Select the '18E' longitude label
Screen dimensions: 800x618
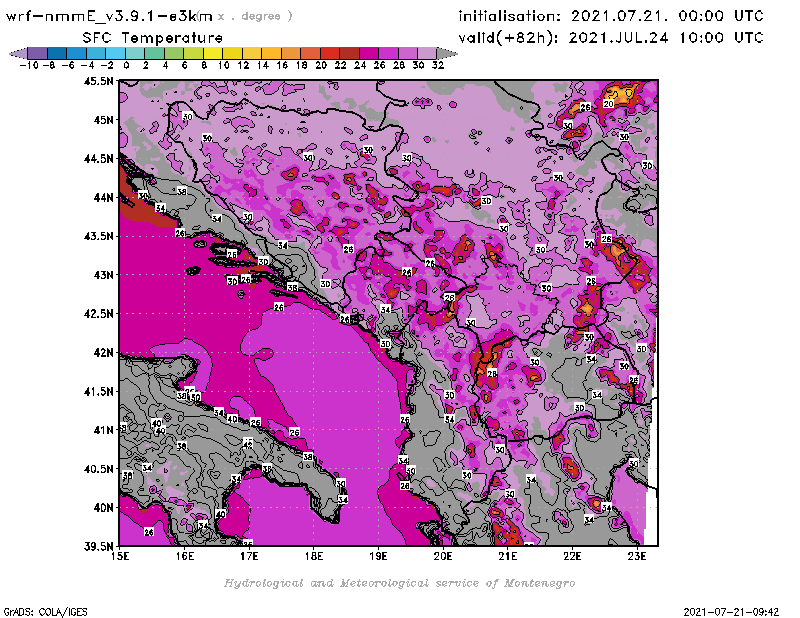click(x=314, y=556)
